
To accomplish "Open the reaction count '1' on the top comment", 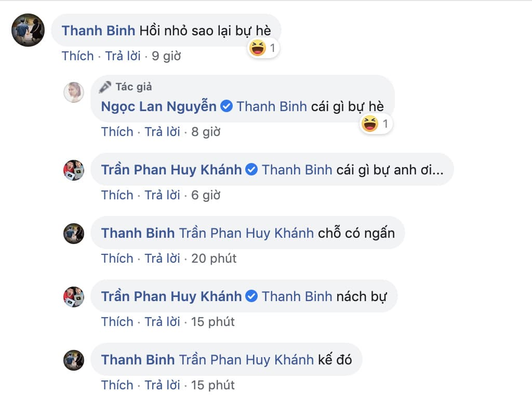I will point(272,47).
